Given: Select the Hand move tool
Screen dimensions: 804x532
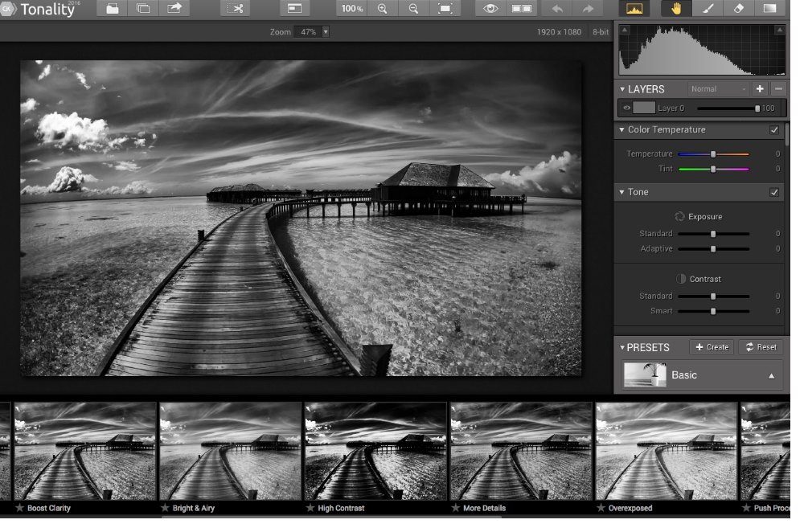Looking at the screenshot, I should 676,9.
